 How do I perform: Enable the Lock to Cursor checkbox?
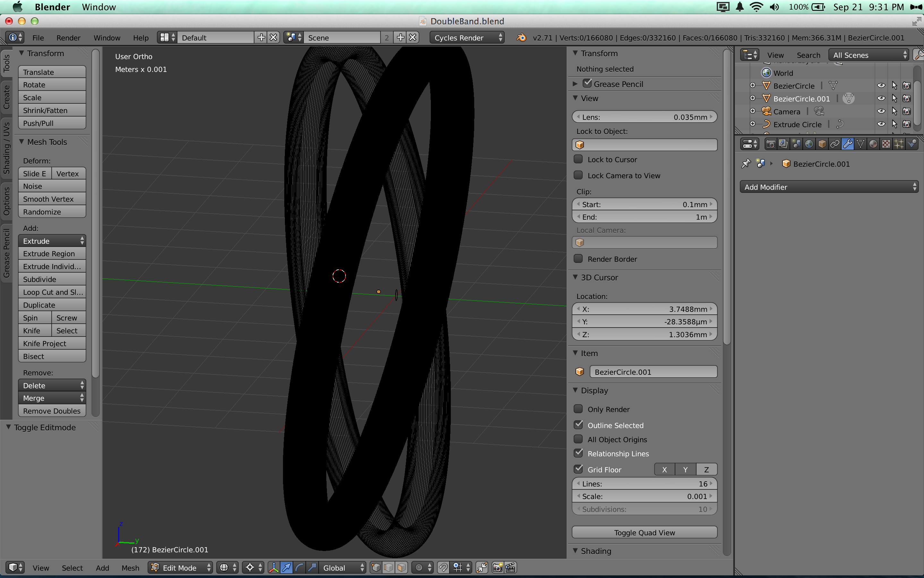pos(578,159)
